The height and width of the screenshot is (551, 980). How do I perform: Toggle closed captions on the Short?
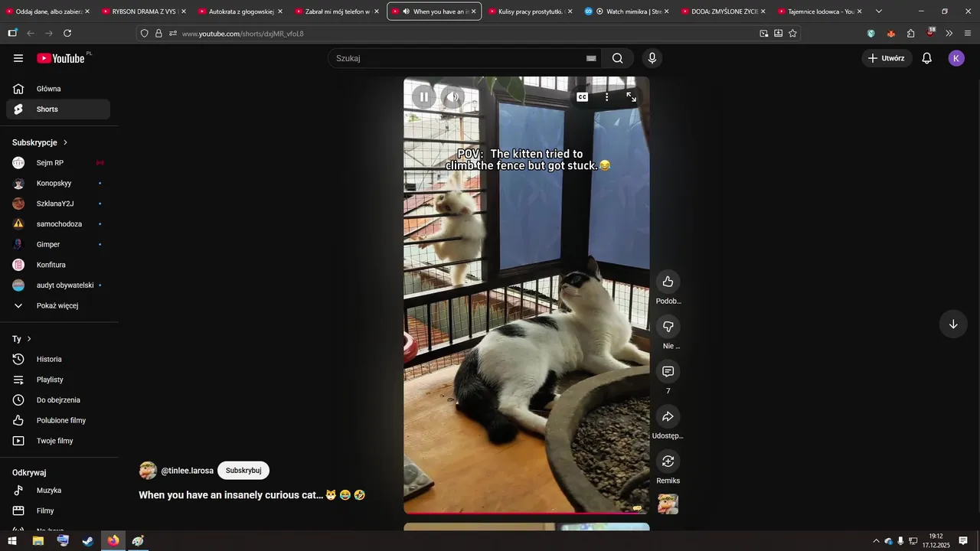(582, 97)
